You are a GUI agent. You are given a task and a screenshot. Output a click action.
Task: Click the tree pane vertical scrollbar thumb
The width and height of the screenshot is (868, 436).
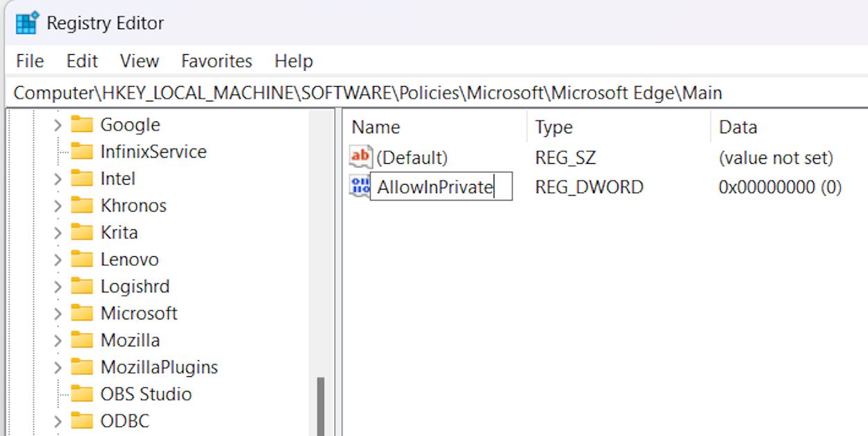tap(321, 406)
